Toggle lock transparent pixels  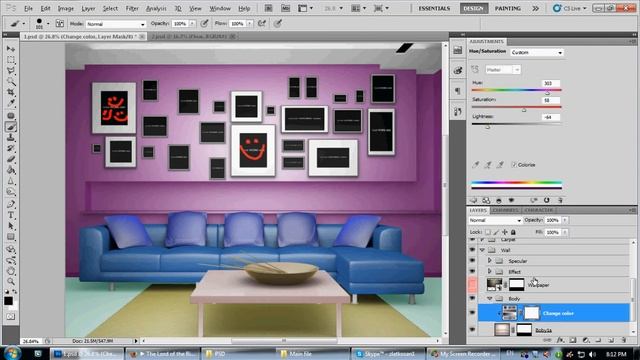click(x=488, y=232)
